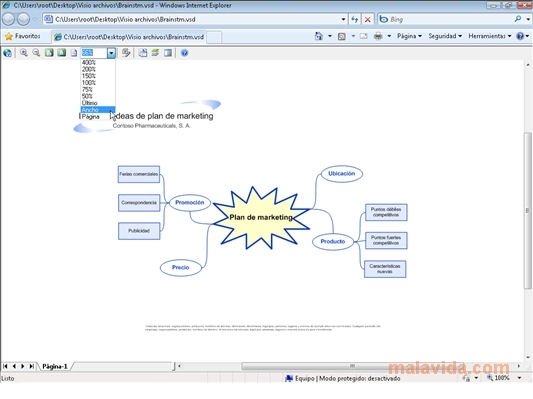Image resolution: width=533 pixels, height=399 pixels.
Task: Open the Página menu
Action: tap(409, 36)
